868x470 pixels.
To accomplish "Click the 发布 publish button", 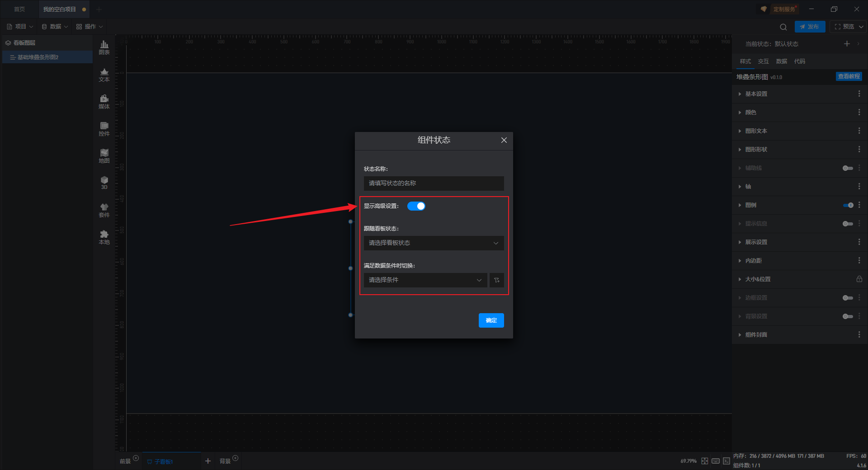I will tap(810, 27).
